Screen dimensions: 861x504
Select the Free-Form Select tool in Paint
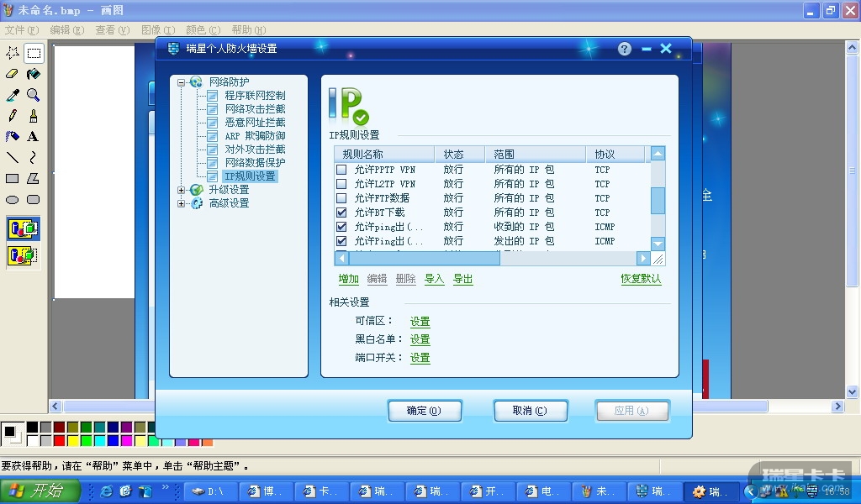pos(13,53)
